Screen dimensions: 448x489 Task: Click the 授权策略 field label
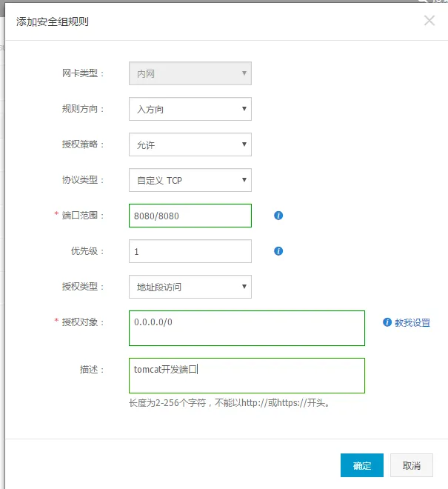click(83, 144)
